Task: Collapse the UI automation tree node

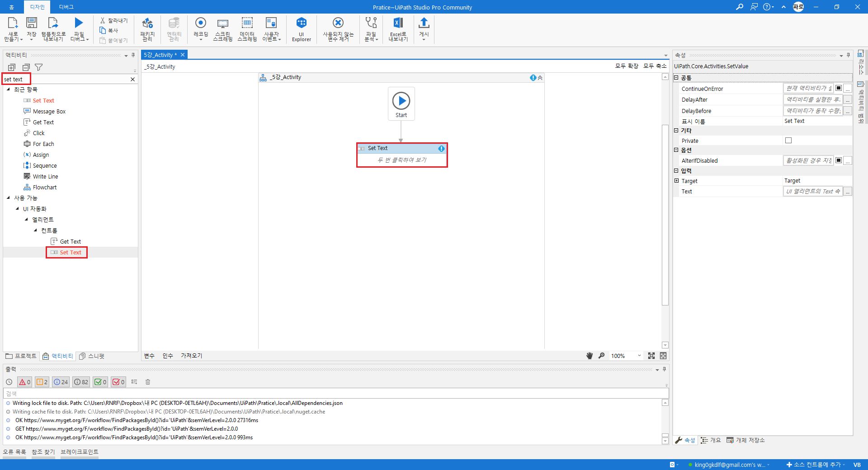Action: [x=17, y=208]
